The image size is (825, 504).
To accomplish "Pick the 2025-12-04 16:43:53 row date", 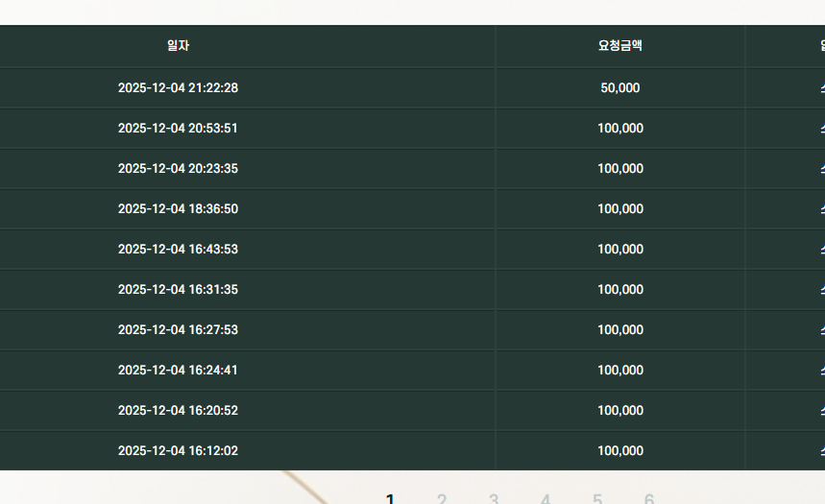I will tap(178, 250).
